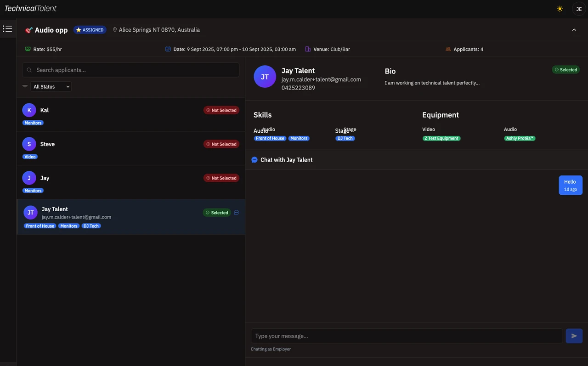Click Kal's Not Selected status badge

(x=221, y=110)
